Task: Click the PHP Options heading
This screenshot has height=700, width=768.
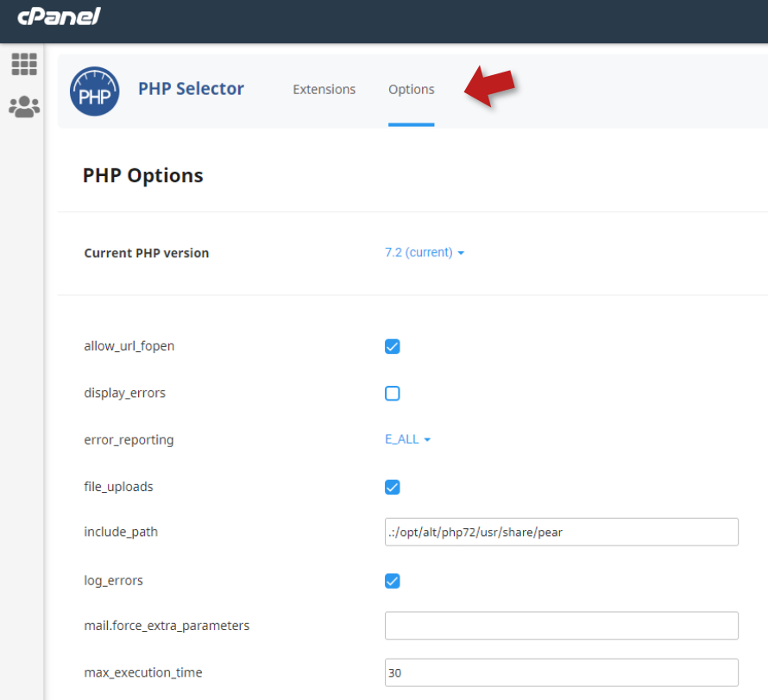Action: tap(143, 176)
